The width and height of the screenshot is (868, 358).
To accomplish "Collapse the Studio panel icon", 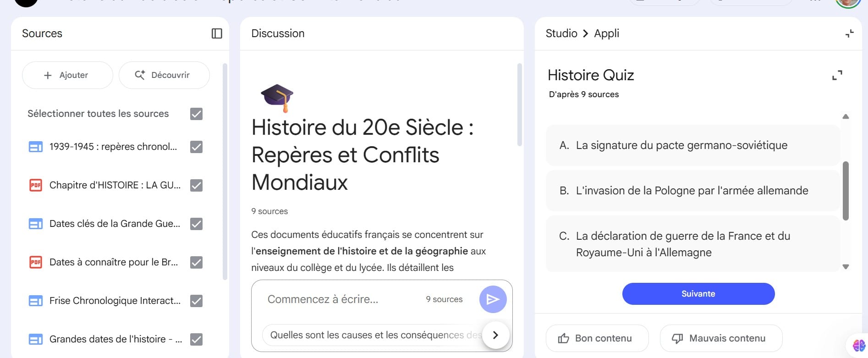I will 849,33.
